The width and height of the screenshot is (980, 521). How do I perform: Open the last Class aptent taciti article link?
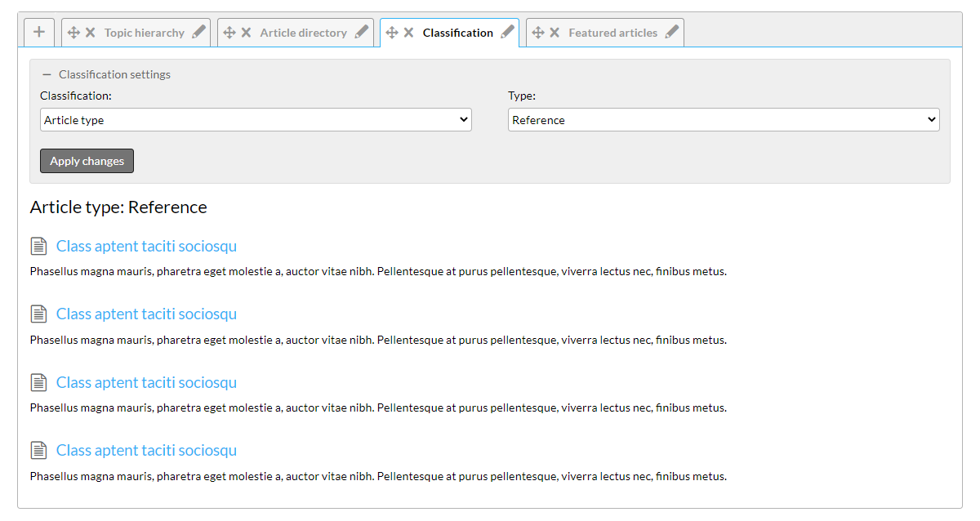point(146,451)
